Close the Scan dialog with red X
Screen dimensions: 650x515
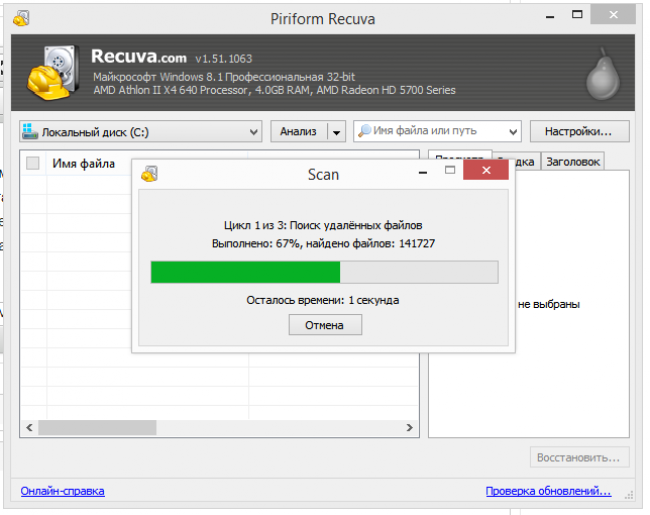[x=486, y=170]
